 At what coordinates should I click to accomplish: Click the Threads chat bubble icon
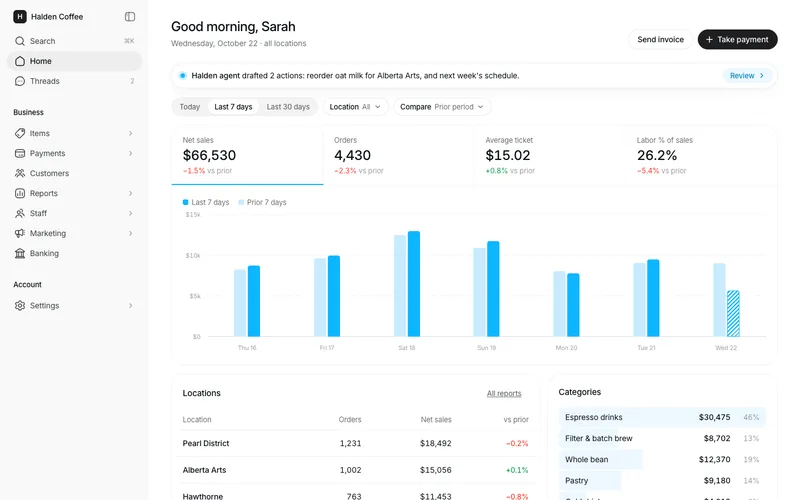pos(20,81)
